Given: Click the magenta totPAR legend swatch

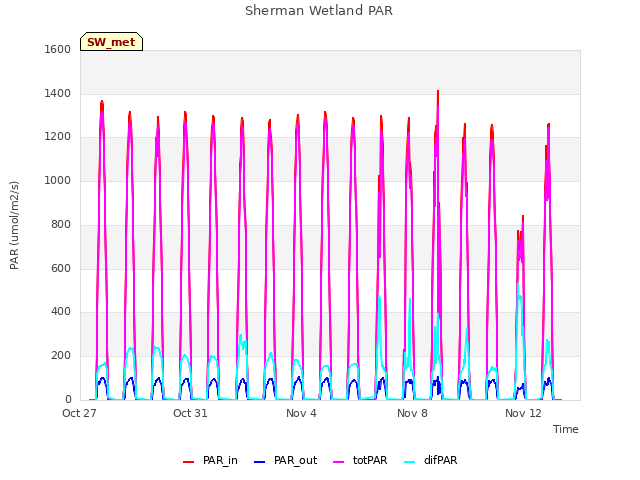Looking at the screenshot, I should pyautogui.click(x=339, y=462).
